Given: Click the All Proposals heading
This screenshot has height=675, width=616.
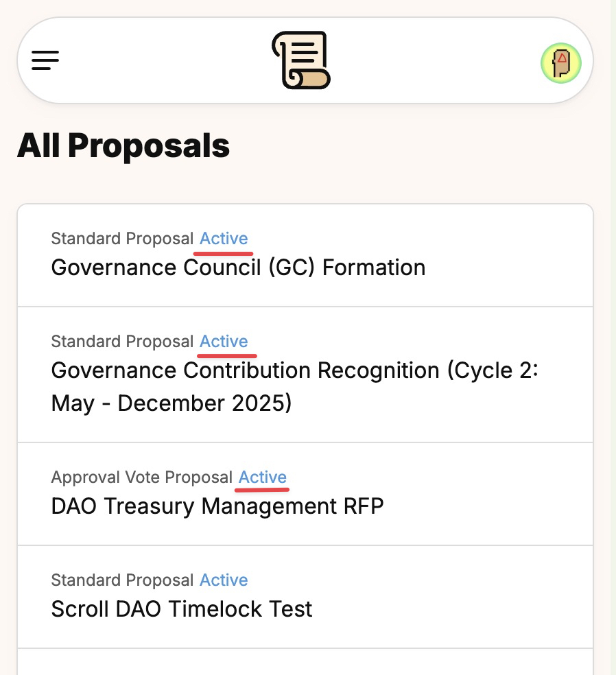Looking at the screenshot, I should tap(123, 146).
